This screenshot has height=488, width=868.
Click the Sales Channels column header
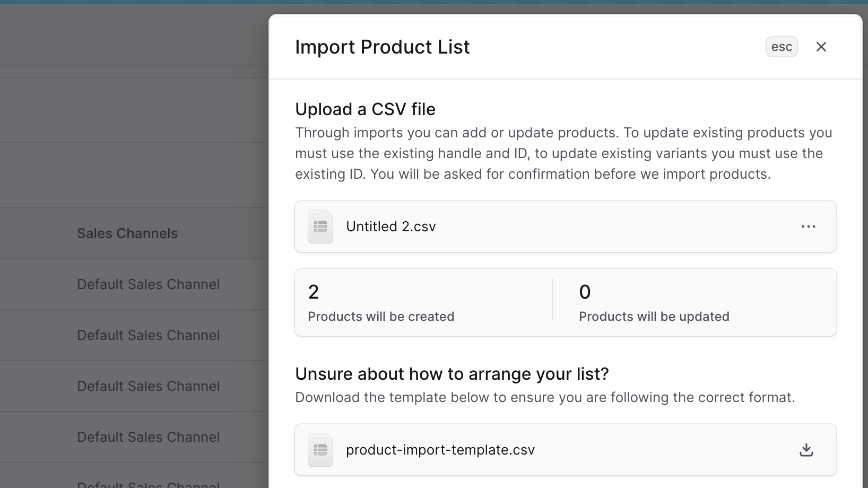(127, 233)
